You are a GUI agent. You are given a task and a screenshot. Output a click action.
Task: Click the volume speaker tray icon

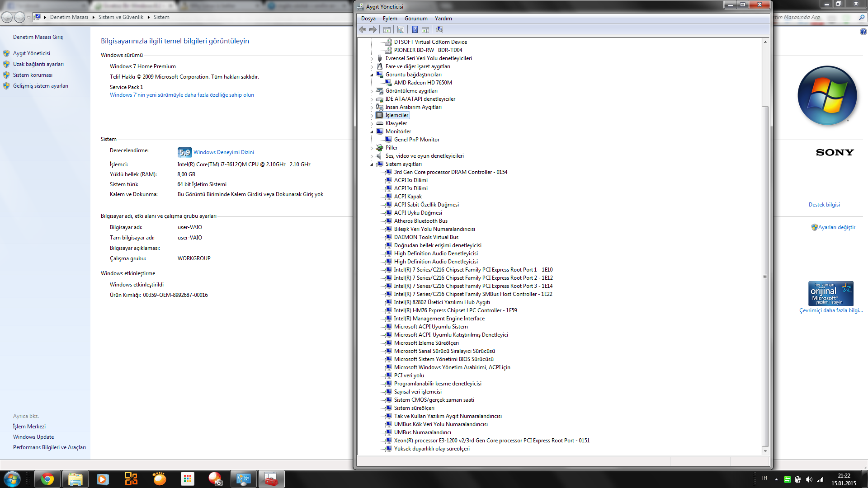coord(809,479)
